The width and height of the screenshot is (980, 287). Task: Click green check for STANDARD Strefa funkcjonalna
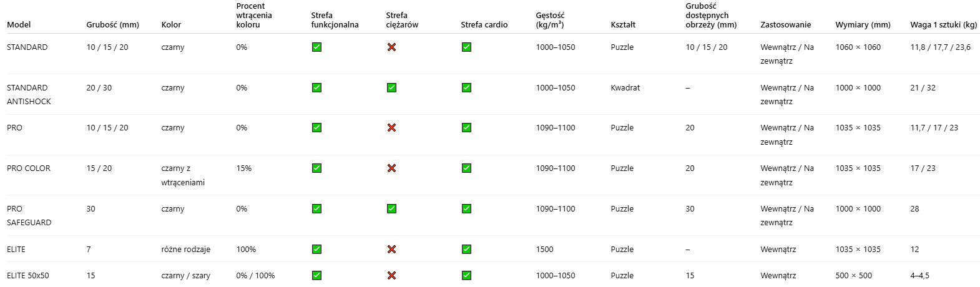pos(316,47)
